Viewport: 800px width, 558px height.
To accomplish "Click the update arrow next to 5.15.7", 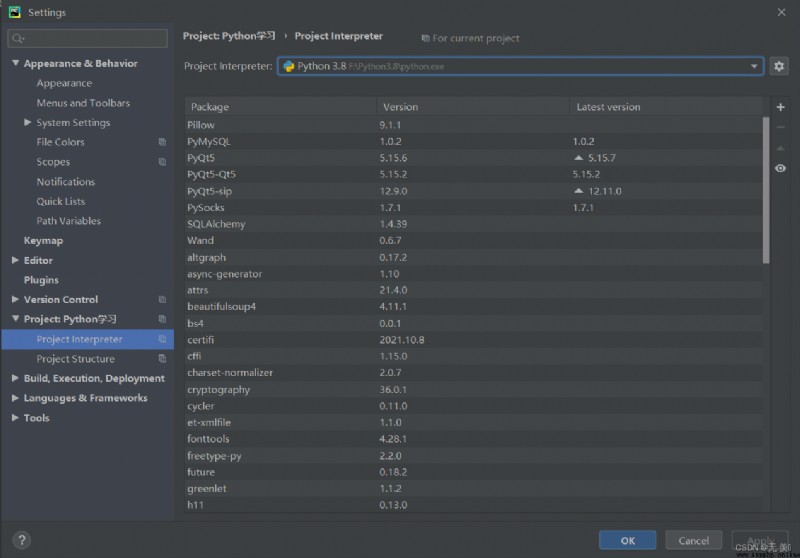I will coord(578,158).
